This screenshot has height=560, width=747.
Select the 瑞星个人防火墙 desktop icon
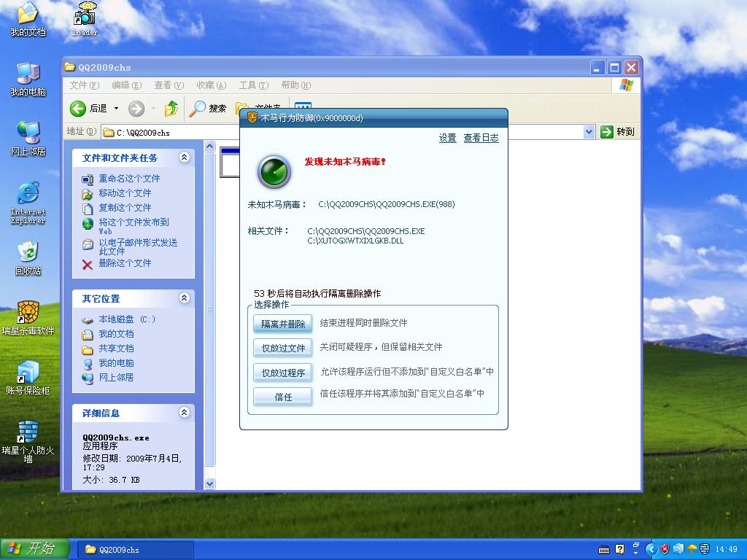point(28,442)
